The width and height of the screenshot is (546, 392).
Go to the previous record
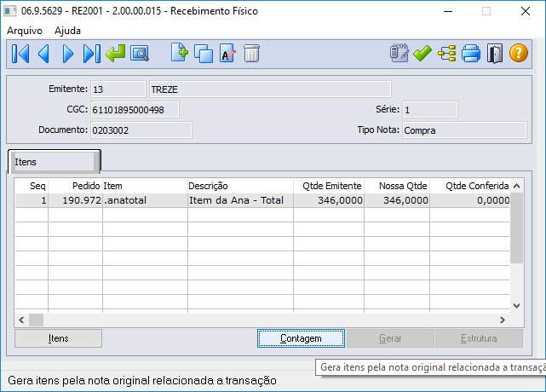[x=43, y=54]
